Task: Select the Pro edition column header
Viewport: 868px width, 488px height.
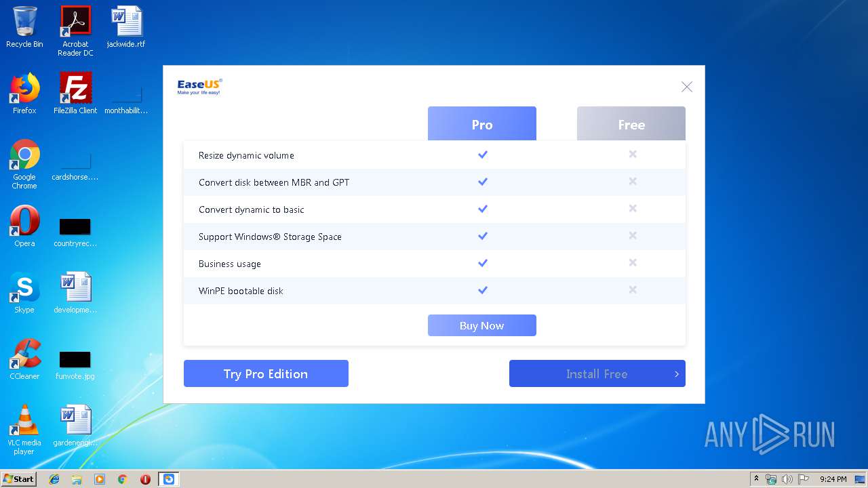Action: pos(482,124)
